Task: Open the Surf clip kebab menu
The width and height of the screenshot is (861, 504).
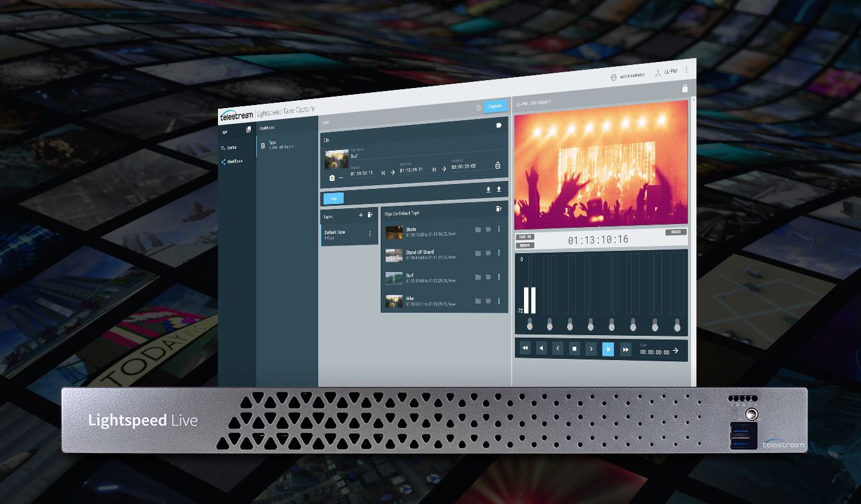Action: pos(499,276)
